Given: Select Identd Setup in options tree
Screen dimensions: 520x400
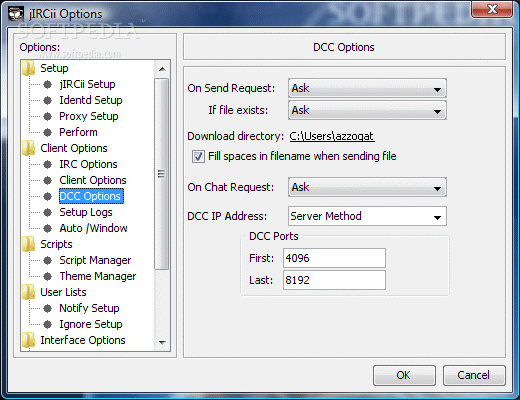Looking at the screenshot, I should point(91,100).
